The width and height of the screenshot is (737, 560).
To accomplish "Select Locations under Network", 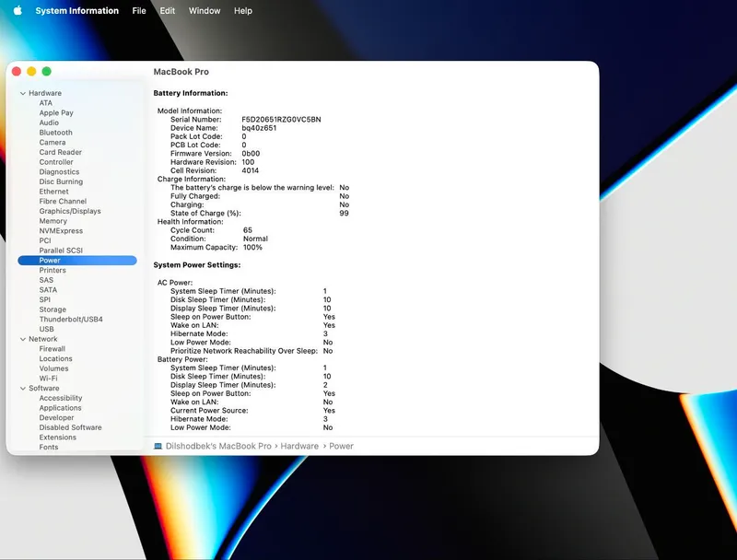I will tap(55, 358).
